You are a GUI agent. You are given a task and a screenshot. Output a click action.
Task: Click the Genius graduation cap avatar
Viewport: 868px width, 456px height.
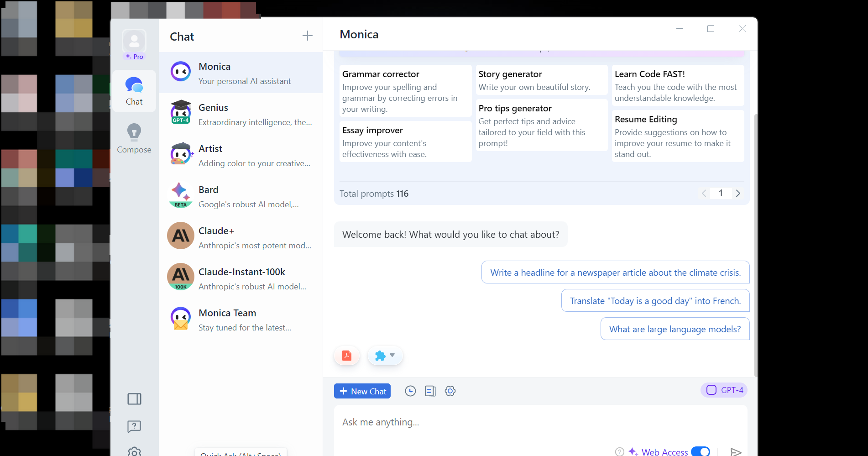(x=181, y=112)
